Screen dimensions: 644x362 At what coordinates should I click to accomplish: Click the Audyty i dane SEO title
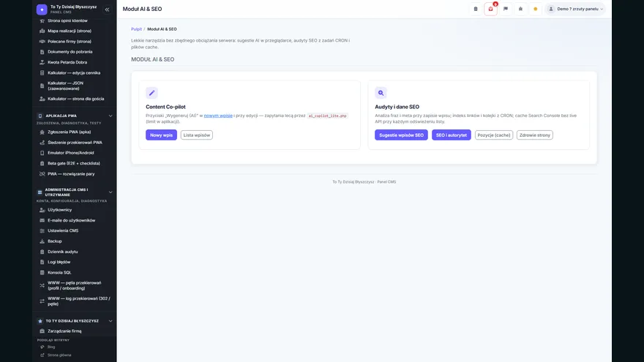pos(397,107)
